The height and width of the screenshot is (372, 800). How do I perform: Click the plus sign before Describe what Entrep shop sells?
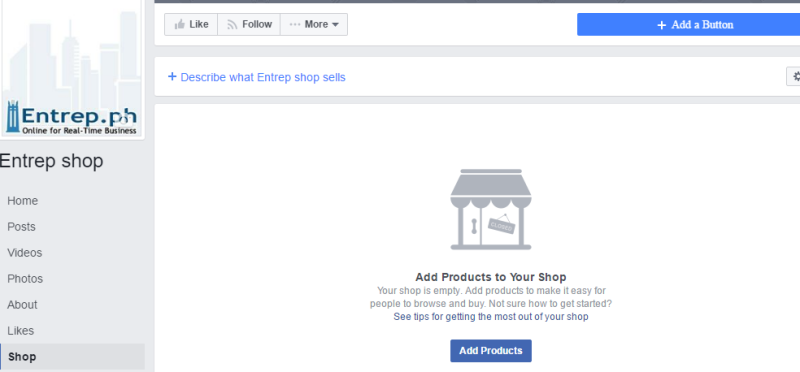point(172,77)
